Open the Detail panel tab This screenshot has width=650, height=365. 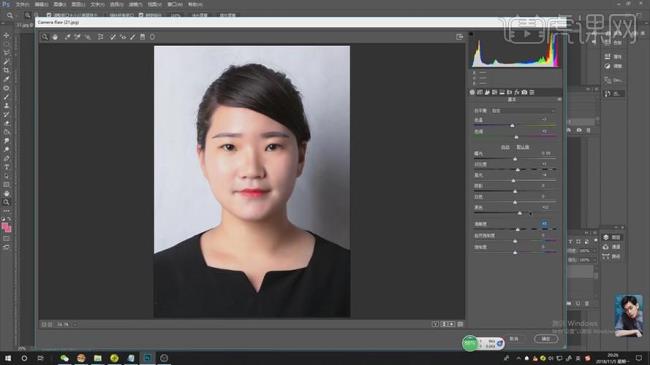coord(487,92)
